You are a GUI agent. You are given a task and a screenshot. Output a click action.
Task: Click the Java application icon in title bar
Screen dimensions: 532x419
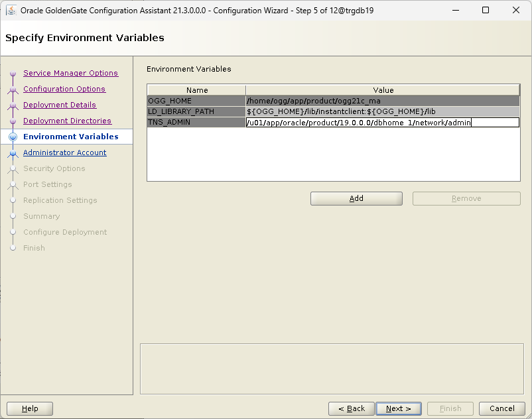11,10
